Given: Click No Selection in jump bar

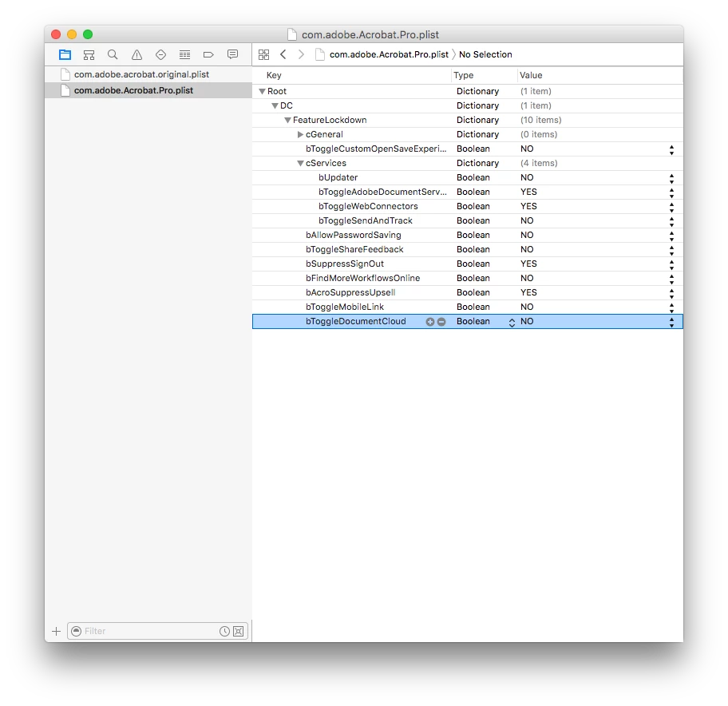Looking at the screenshot, I should point(485,55).
